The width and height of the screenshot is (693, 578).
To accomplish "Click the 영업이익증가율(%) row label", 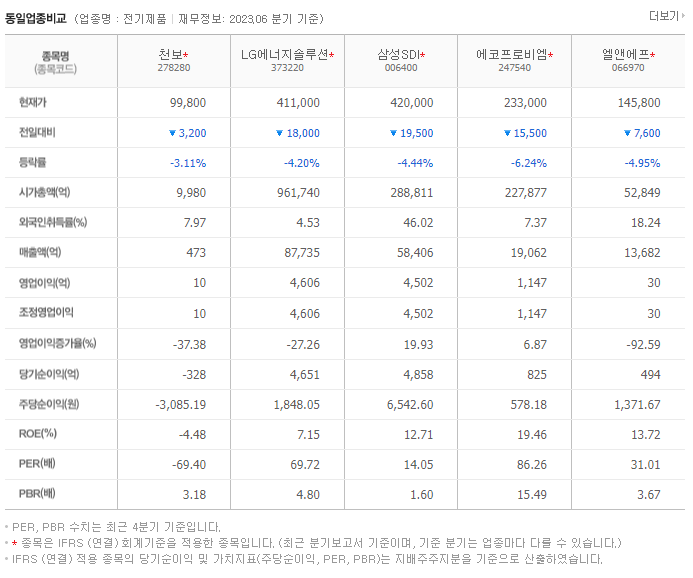I will [x=57, y=343].
